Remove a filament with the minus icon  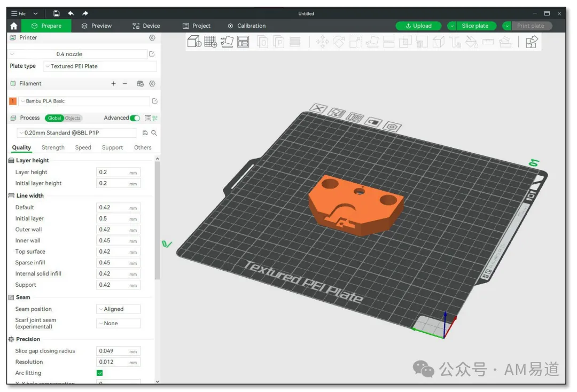[x=124, y=84]
